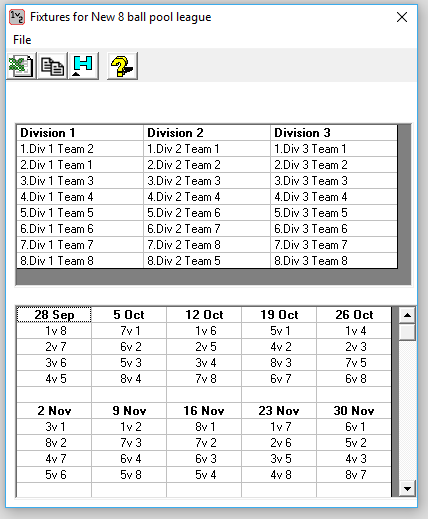Click the cyan H toolbar icon
428x519 pixels.
[x=83, y=66]
